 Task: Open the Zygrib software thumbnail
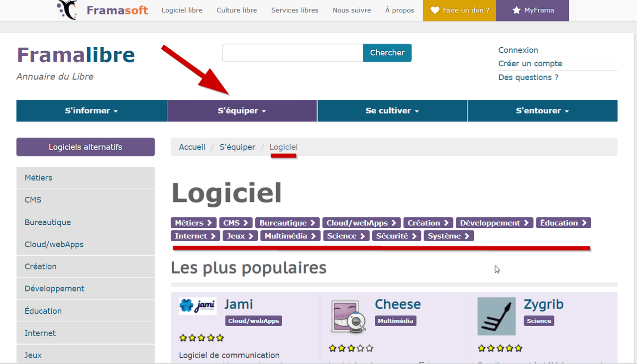(x=496, y=316)
